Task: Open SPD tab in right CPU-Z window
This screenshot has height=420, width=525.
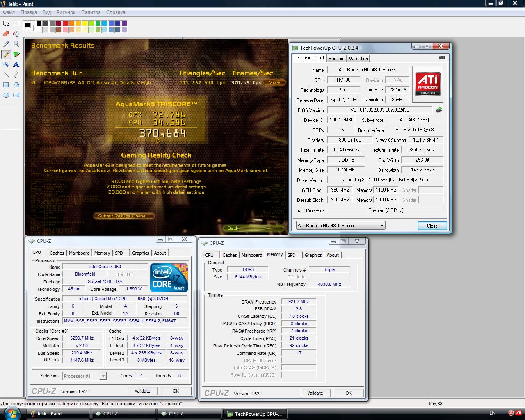Action: pyautogui.click(x=292, y=255)
